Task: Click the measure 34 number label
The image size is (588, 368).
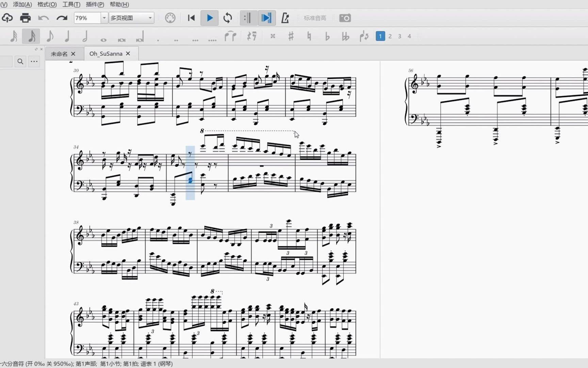Action: (x=76, y=147)
